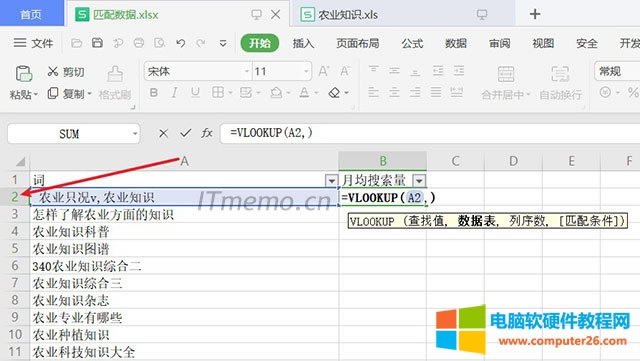Redo the last action
Image resolution: width=640 pixels, height=361 pixels.
click(200, 43)
